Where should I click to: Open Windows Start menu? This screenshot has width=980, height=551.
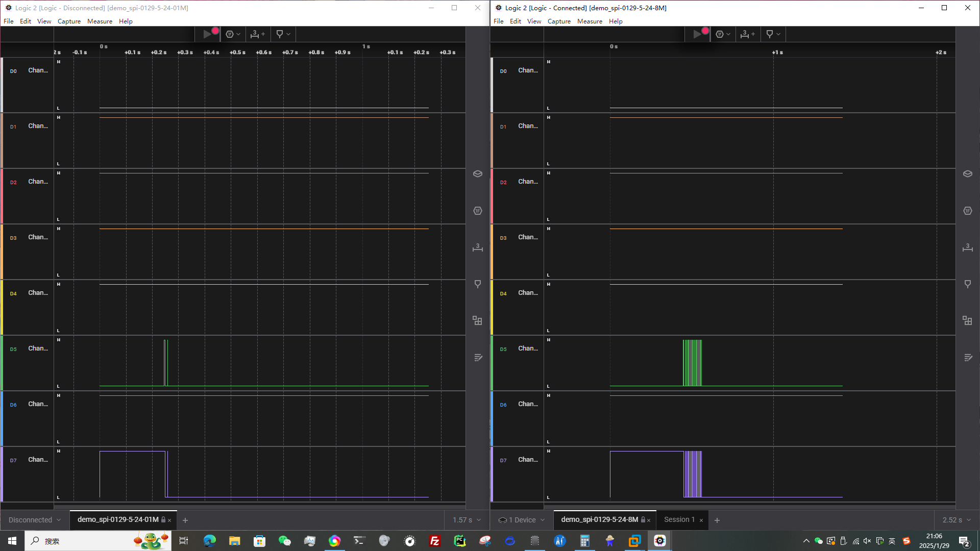(12, 541)
